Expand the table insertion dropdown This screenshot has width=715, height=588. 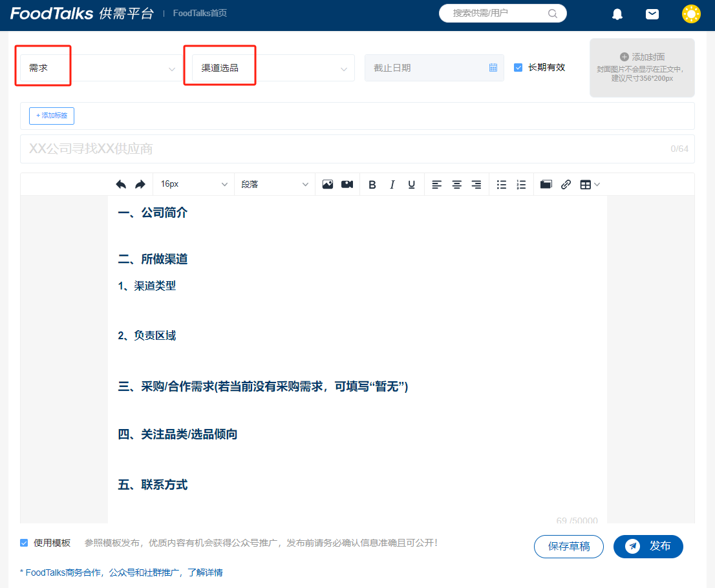pyautogui.click(x=596, y=184)
